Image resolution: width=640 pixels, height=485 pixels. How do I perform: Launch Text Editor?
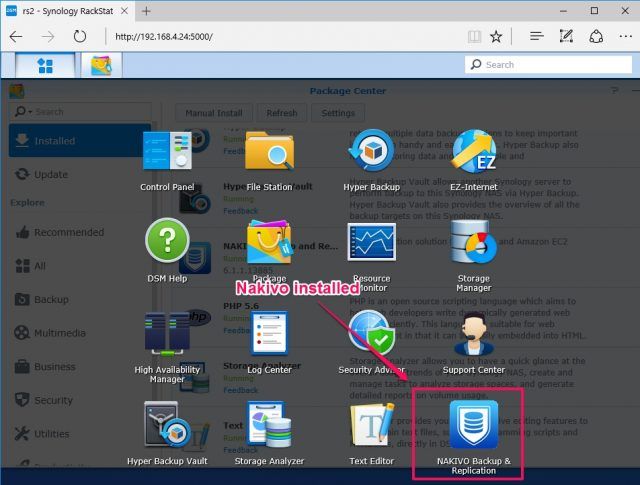(x=371, y=425)
